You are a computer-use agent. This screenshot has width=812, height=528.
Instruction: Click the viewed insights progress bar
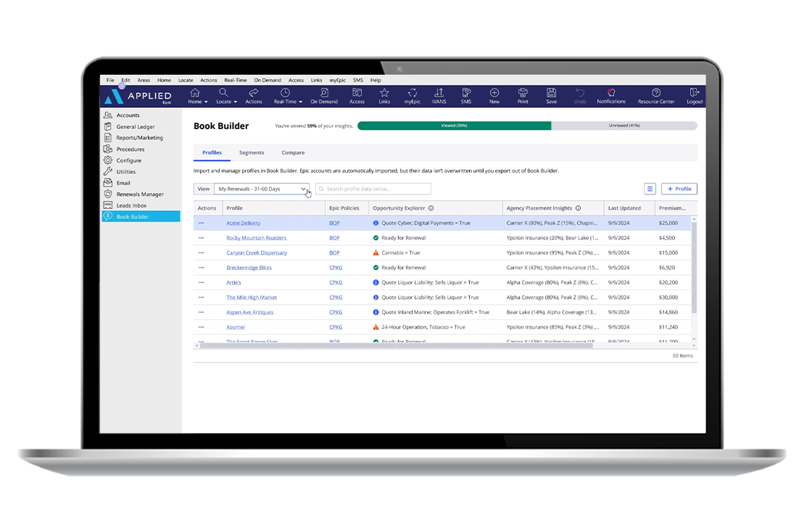[454, 125]
